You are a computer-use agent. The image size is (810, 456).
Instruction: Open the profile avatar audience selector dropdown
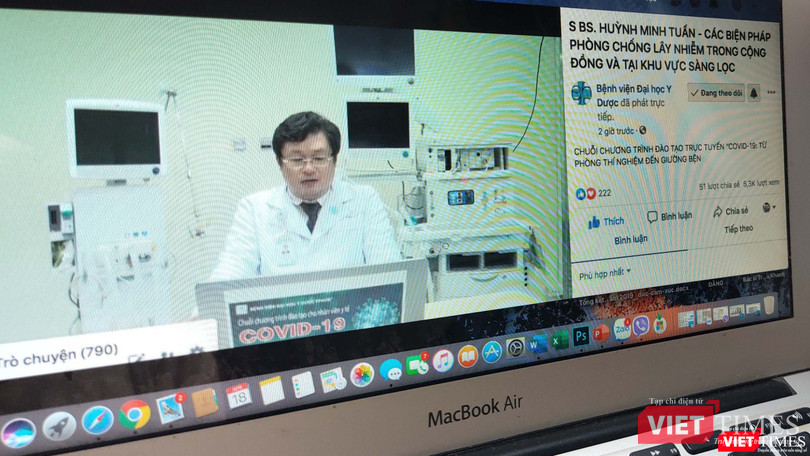769,208
